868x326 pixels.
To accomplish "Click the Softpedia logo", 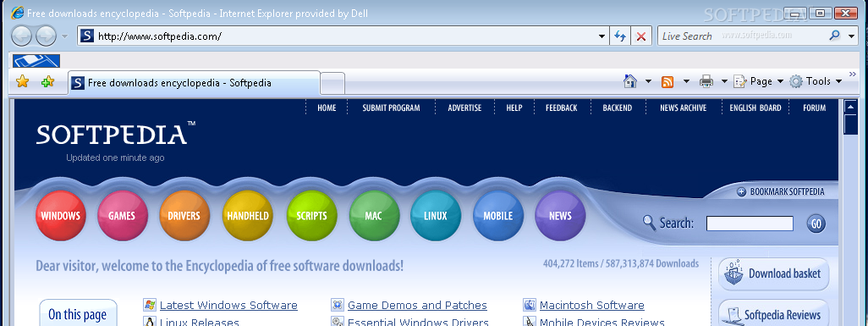I will [x=115, y=134].
